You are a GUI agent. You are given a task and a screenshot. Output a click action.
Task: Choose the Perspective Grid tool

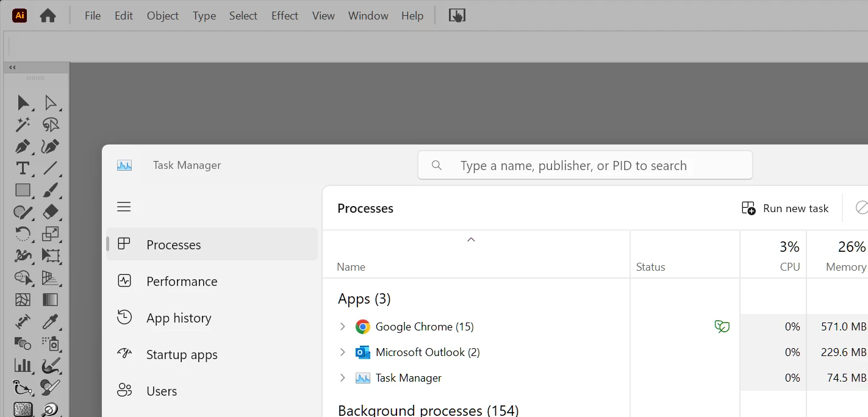tap(50, 277)
